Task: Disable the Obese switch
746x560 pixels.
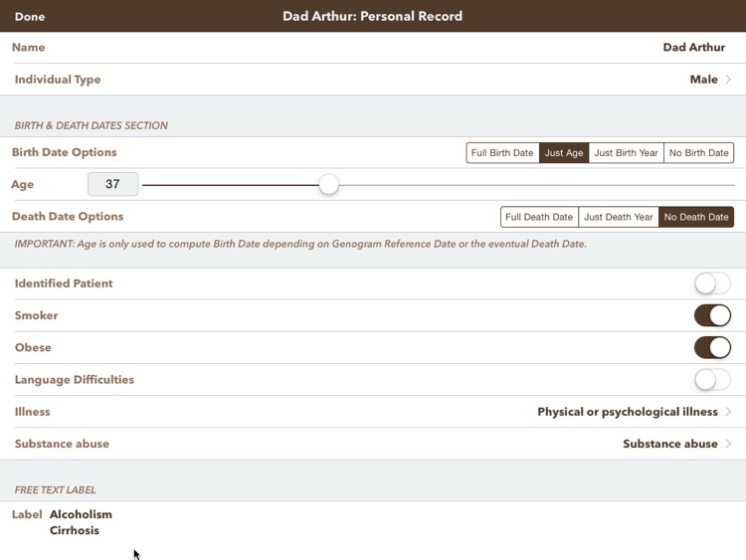Action: [712, 347]
